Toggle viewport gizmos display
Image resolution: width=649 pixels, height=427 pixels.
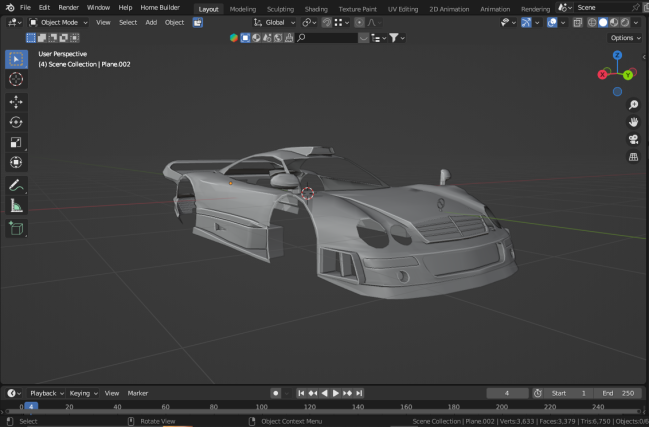point(526,22)
